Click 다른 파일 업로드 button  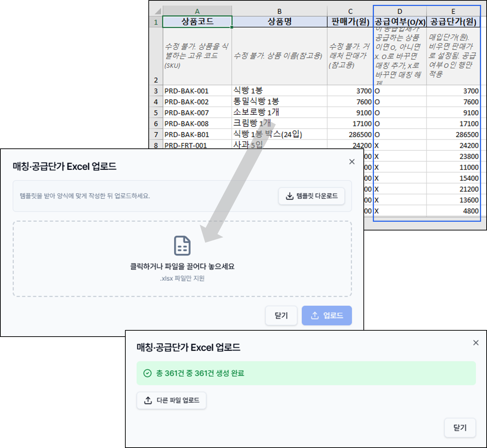click(171, 400)
